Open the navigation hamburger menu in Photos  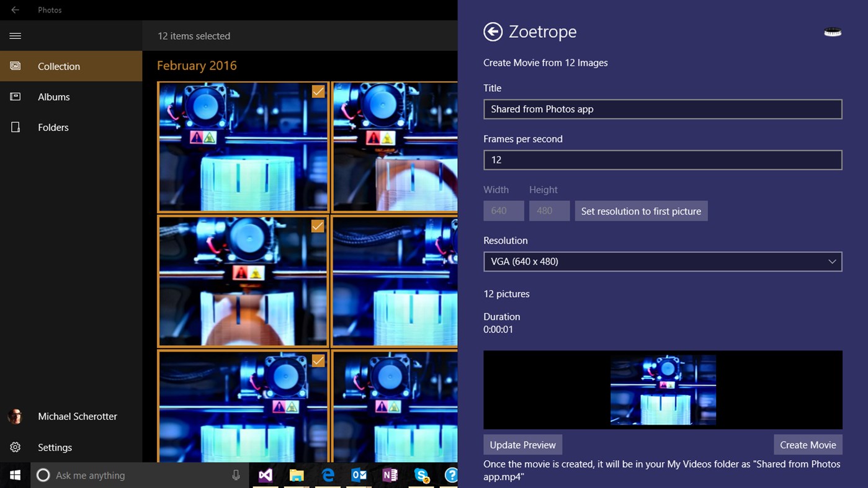(15, 35)
